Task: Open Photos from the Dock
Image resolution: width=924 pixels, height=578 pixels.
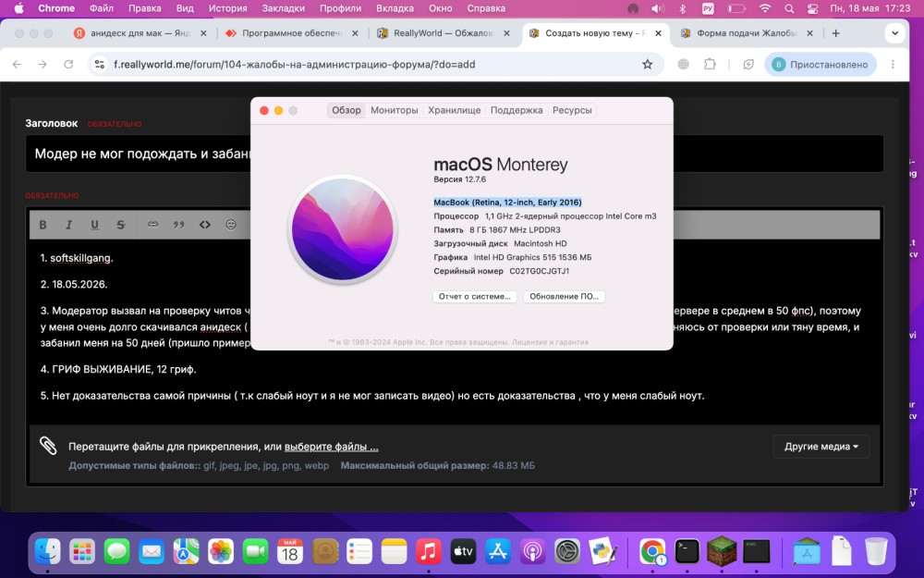Action: pos(221,551)
